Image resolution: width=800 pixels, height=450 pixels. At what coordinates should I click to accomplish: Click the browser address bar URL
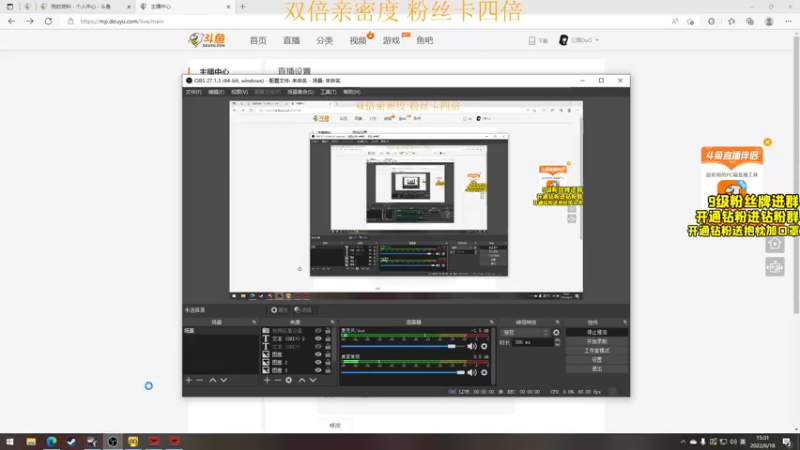point(122,21)
